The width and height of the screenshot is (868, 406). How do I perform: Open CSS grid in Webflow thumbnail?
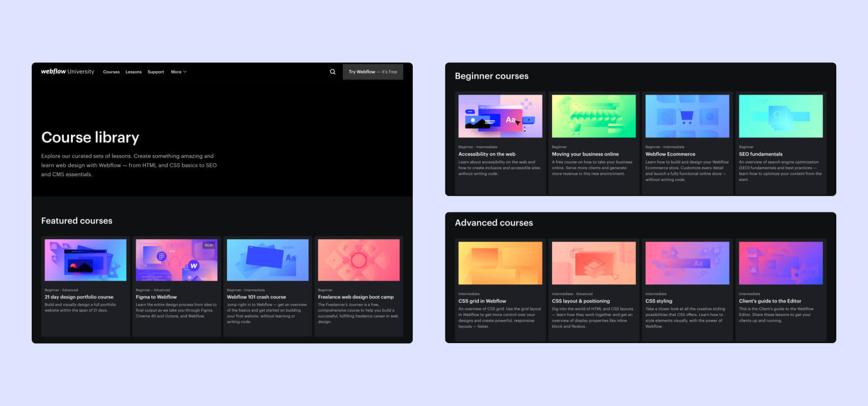tap(500, 263)
